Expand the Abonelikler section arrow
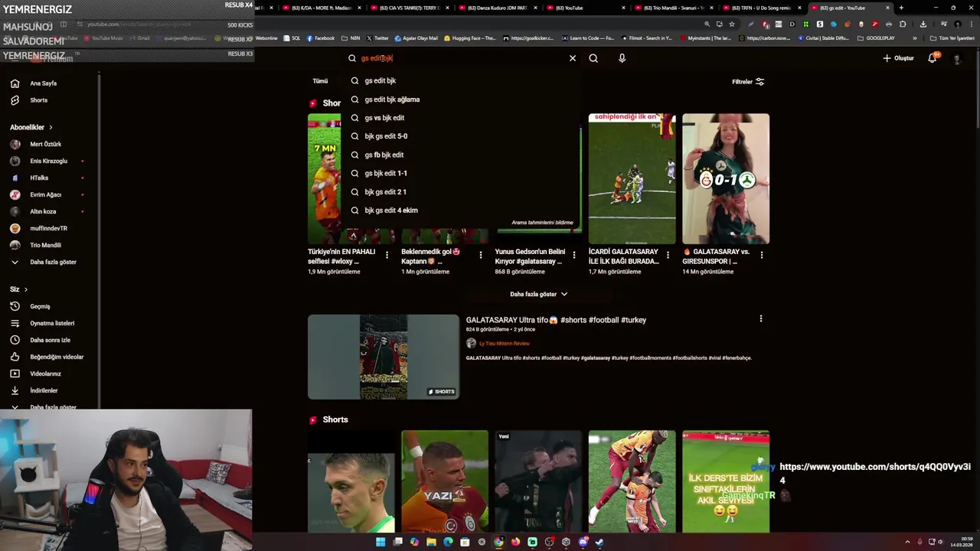This screenshot has width=980, height=551. pyautogui.click(x=51, y=127)
